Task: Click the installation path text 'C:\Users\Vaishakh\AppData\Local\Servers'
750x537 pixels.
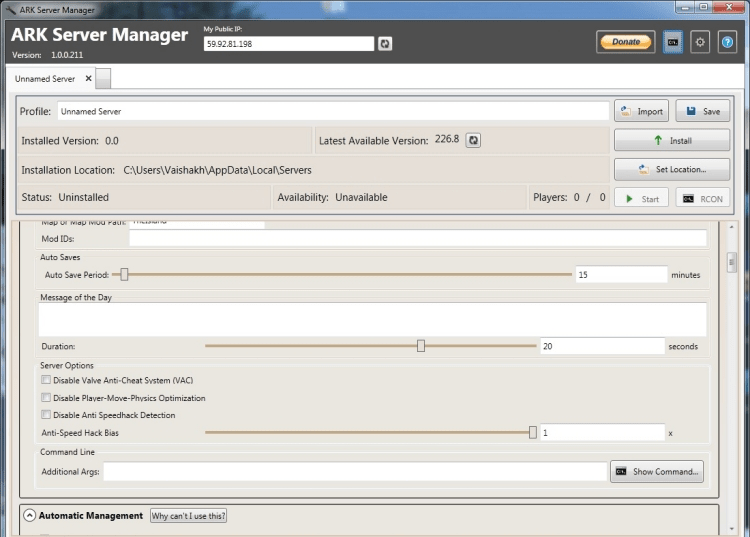Action: [218, 170]
